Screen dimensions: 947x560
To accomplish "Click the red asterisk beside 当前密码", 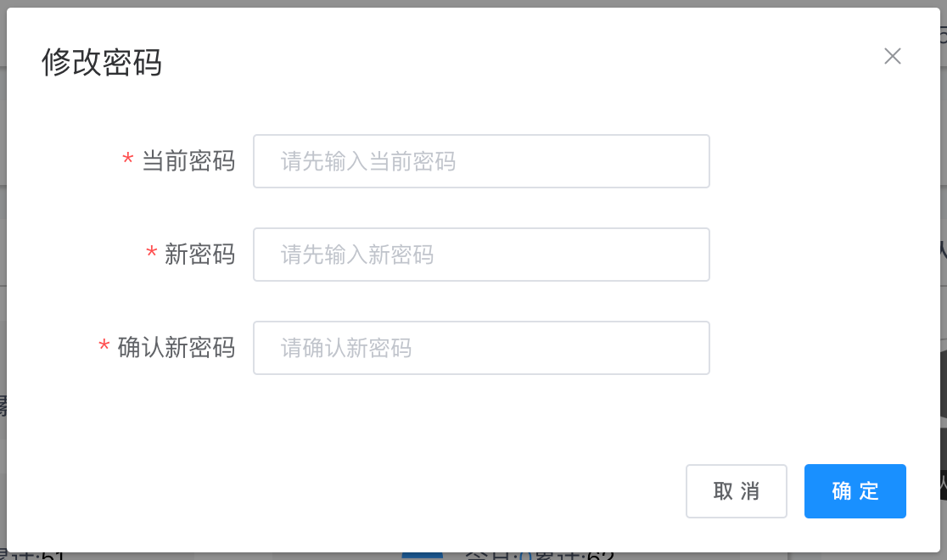I will click(128, 160).
